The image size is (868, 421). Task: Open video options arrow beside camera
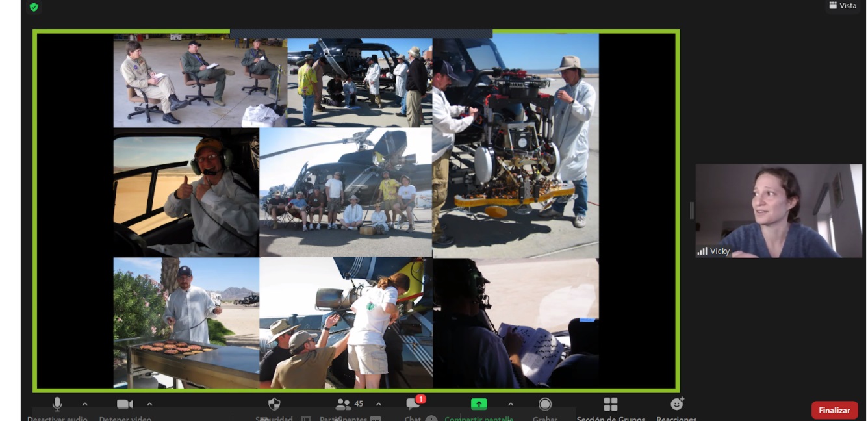pos(149,404)
